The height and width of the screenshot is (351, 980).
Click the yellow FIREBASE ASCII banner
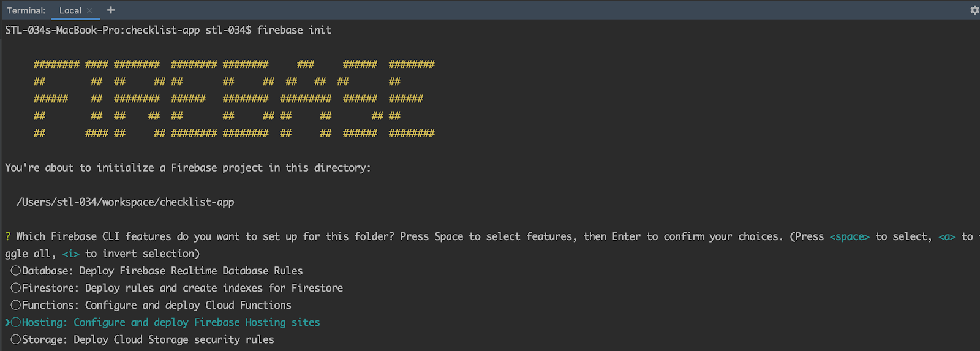tap(234, 99)
